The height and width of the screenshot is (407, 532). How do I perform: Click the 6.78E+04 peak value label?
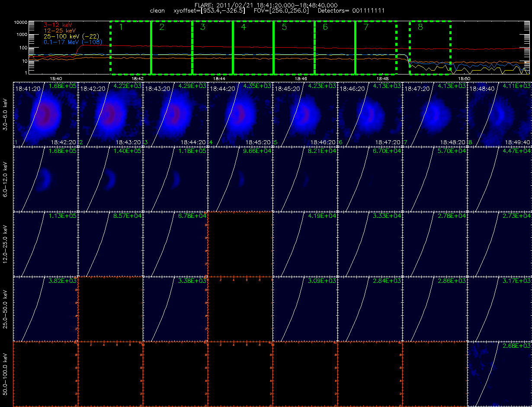(193, 216)
